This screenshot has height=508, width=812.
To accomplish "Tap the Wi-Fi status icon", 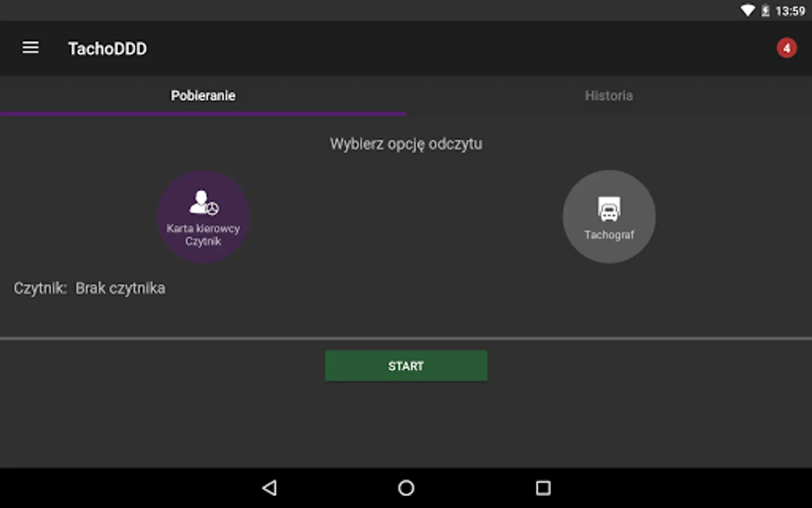I will click(748, 11).
